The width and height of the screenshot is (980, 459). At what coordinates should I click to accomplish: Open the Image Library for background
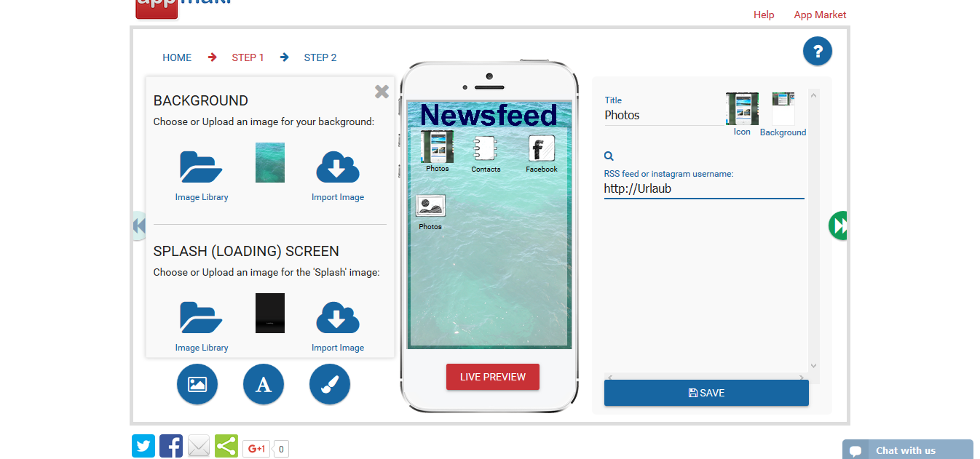[201, 168]
